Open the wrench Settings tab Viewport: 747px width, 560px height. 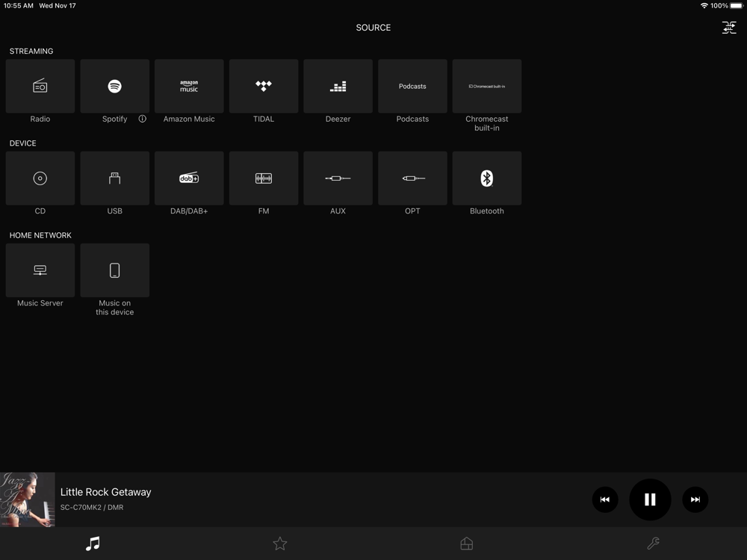(653, 544)
